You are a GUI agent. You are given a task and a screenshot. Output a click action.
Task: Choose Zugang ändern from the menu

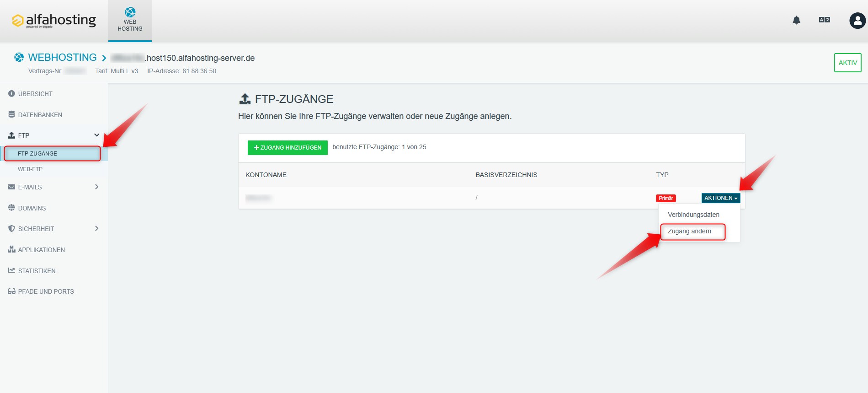[x=689, y=231]
